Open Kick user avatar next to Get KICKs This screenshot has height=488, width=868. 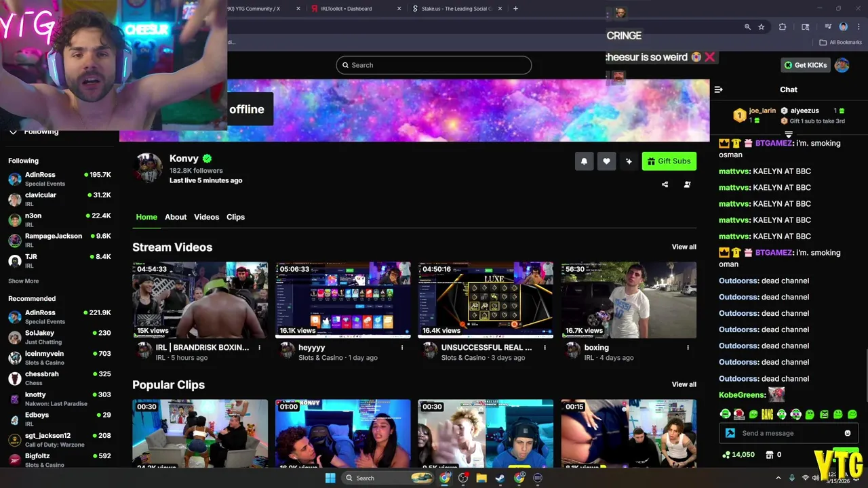(842, 65)
